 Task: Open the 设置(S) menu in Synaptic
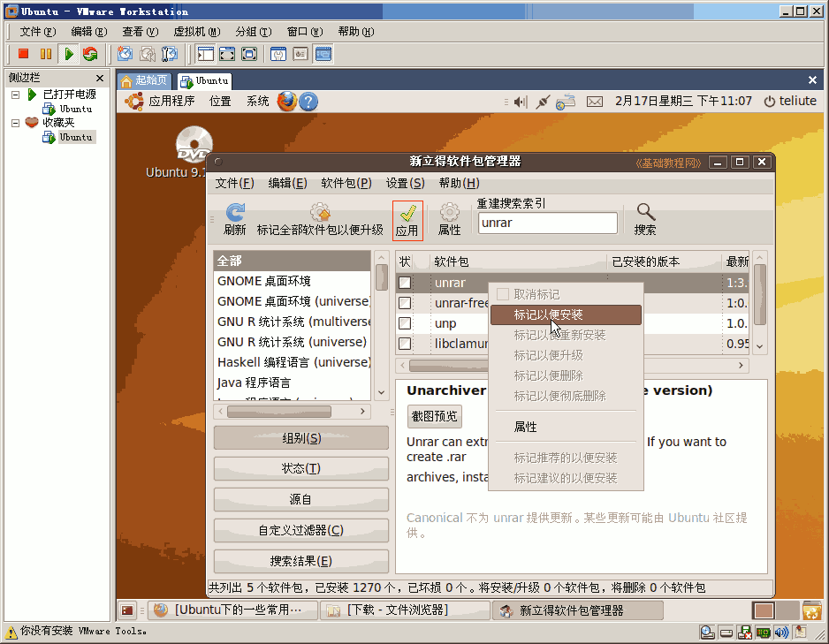pos(405,184)
